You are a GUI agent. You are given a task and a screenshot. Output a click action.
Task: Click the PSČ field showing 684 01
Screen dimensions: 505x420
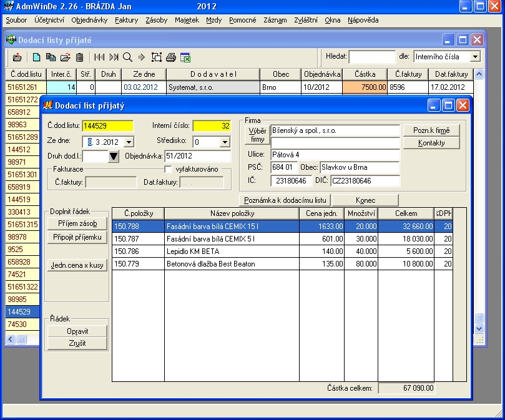(x=284, y=167)
